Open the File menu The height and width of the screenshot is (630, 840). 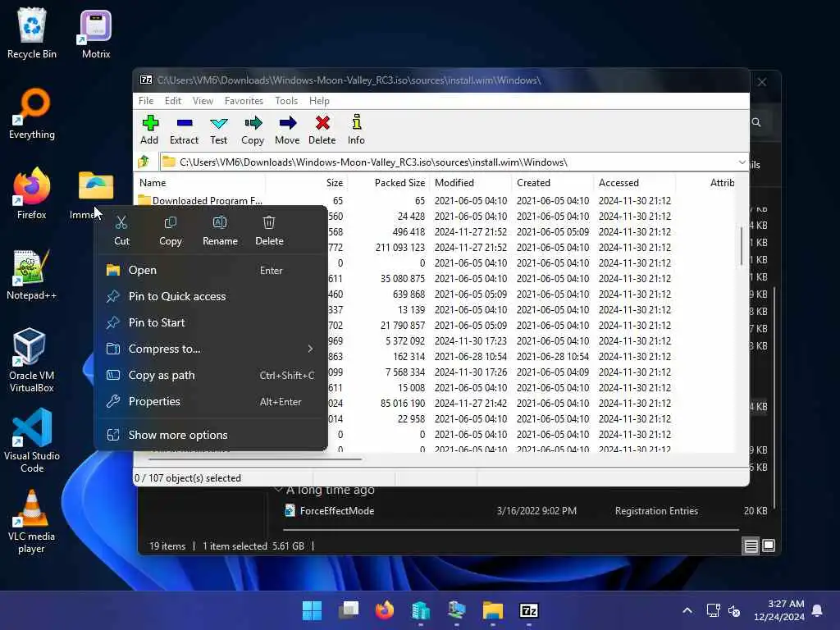[146, 101]
